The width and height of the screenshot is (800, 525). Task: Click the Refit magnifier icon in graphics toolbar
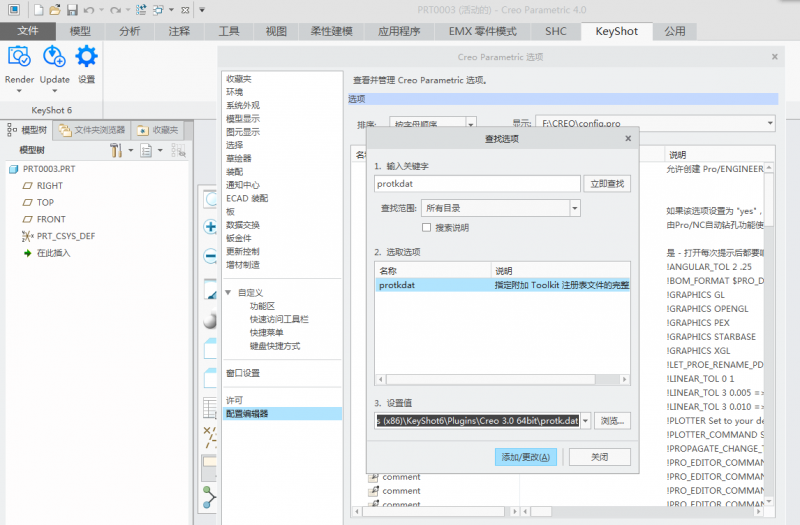(x=210, y=199)
